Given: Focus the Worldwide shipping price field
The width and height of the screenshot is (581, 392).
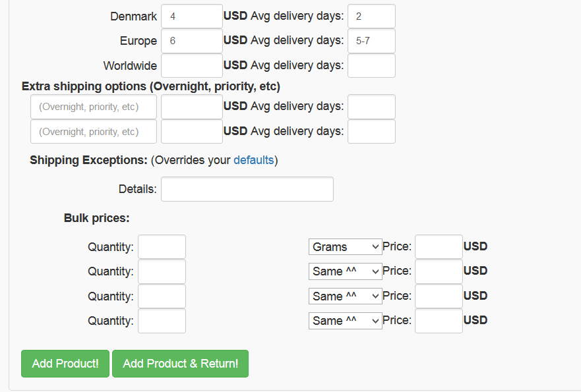Looking at the screenshot, I should click(191, 66).
